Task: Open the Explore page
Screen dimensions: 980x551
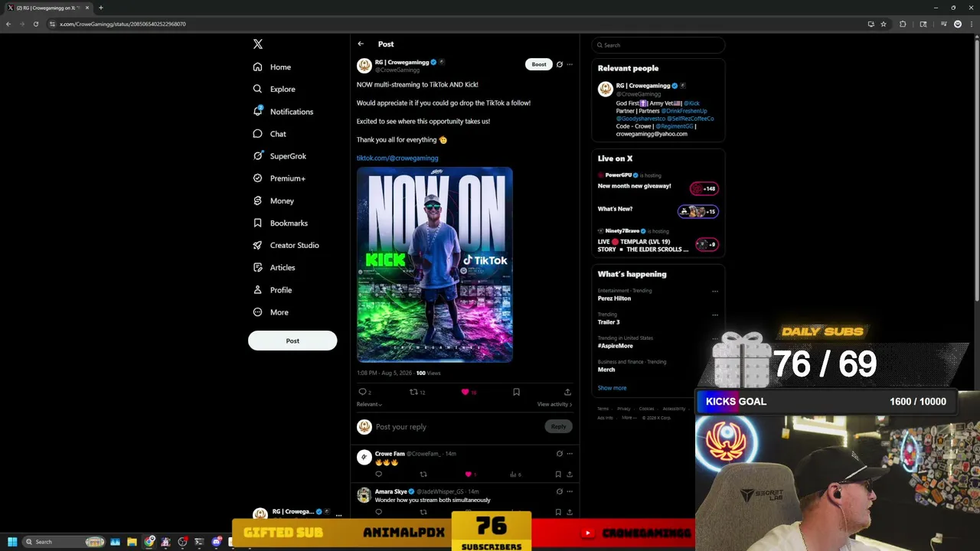Action: [274, 90]
